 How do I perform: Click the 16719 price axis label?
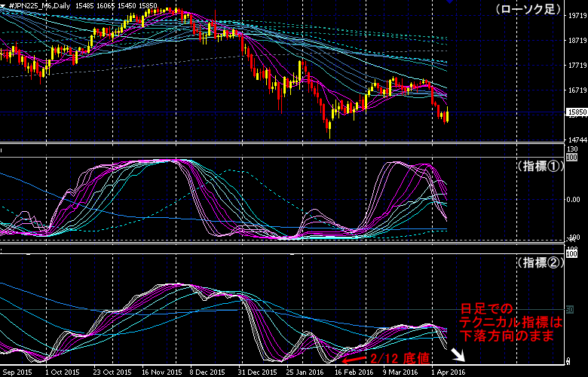click(x=577, y=90)
